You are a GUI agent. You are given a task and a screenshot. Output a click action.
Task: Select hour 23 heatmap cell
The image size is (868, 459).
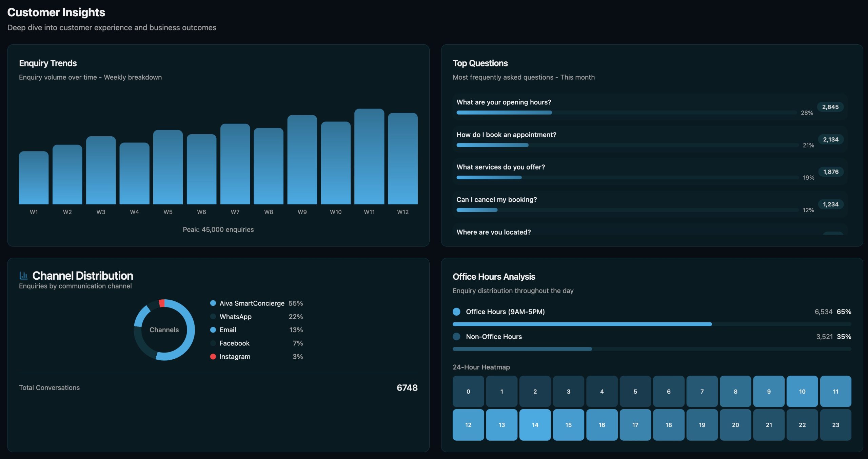835,425
